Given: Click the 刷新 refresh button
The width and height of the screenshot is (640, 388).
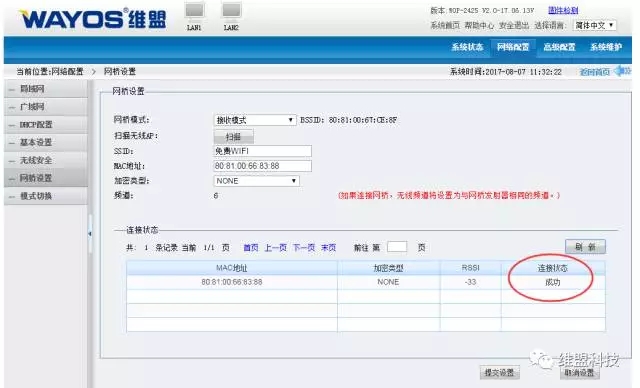Looking at the screenshot, I should pyautogui.click(x=585, y=247).
